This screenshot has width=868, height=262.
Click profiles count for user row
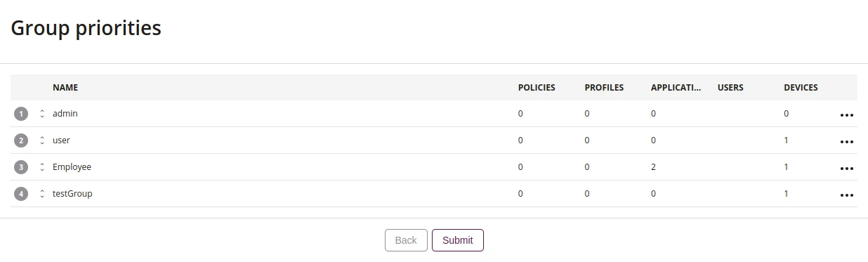[587, 140]
